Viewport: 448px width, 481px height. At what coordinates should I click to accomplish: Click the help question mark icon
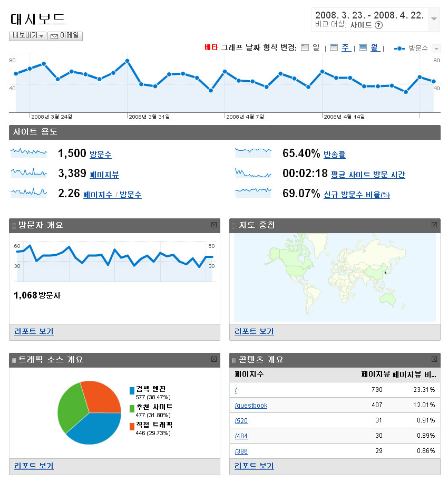pos(379,25)
